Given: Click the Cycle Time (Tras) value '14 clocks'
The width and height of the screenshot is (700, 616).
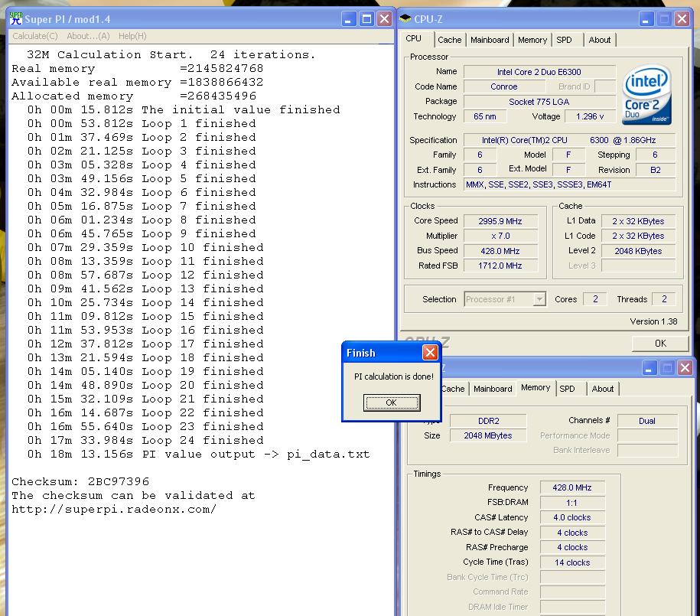Looking at the screenshot, I should [x=572, y=562].
